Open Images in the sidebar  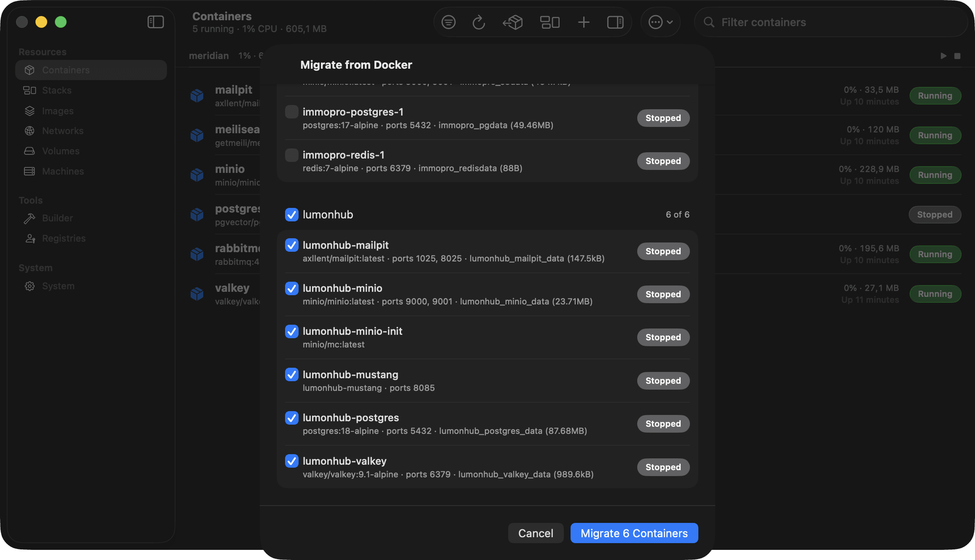pyautogui.click(x=91, y=111)
